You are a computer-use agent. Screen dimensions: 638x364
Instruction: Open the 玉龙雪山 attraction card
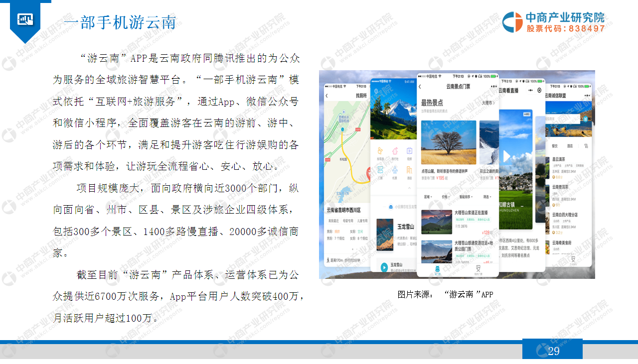click(x=398, y=234)
